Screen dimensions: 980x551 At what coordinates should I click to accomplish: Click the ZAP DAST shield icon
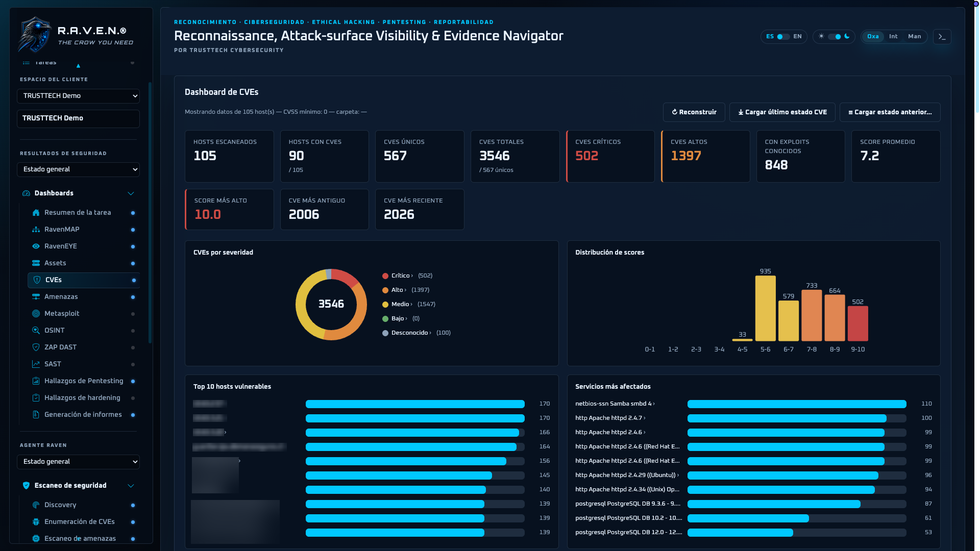(x=36, y=347)
